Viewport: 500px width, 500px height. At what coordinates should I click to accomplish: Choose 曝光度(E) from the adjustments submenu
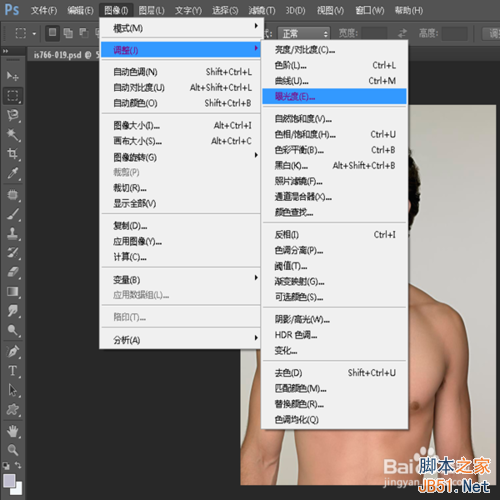[x=334, y=97]
